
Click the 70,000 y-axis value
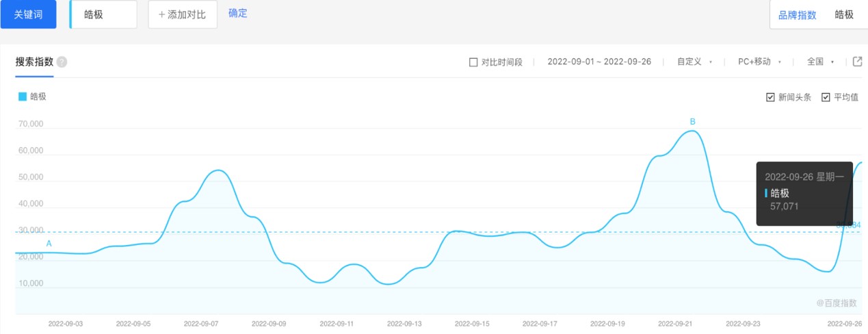point(29,125)
